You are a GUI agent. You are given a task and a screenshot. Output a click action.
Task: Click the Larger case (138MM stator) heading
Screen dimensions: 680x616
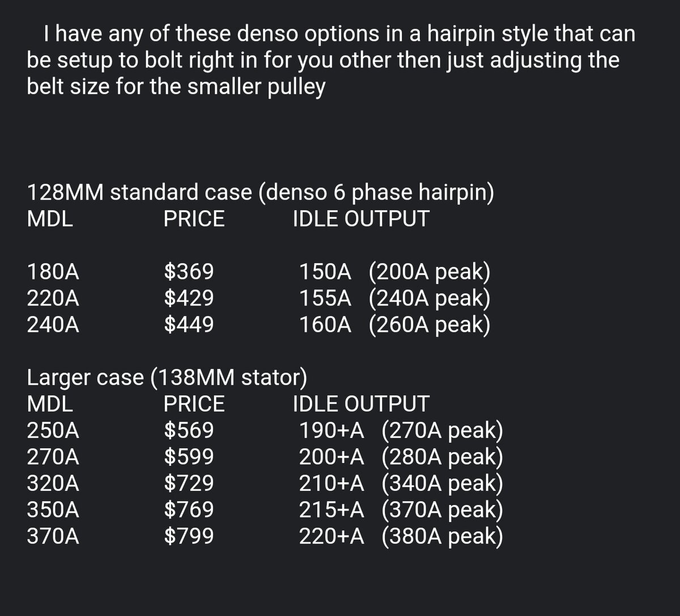pyautogui.click(x=167, y=378)
